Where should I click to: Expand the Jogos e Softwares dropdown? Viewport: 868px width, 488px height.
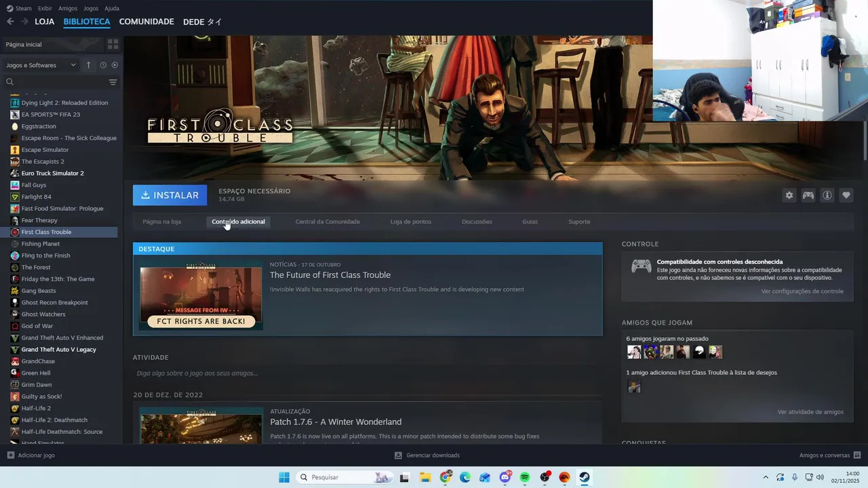41,65
